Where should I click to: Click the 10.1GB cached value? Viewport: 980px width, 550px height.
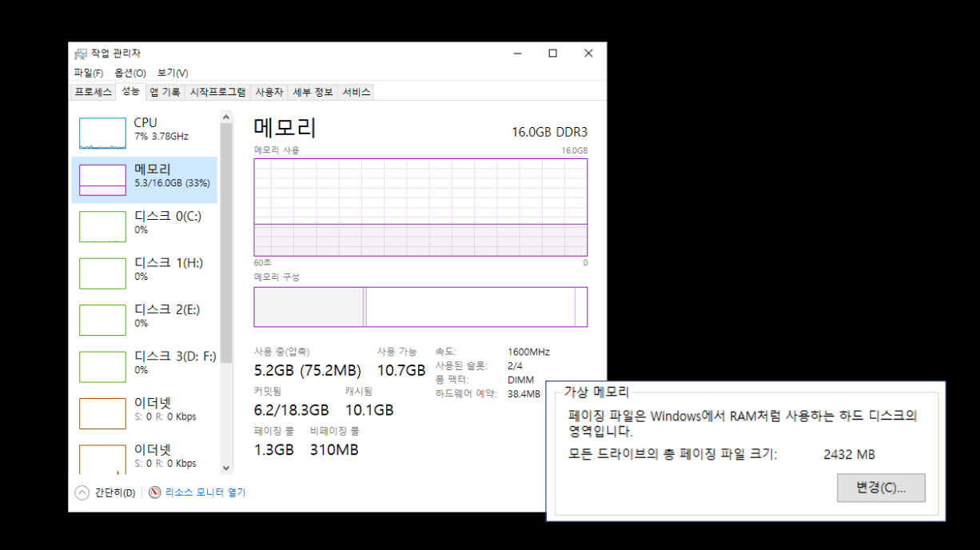click(x=369, y=410)
